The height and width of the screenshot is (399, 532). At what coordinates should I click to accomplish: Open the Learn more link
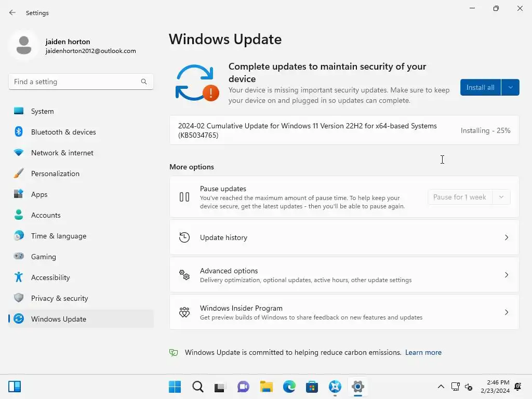pos(423,353)
